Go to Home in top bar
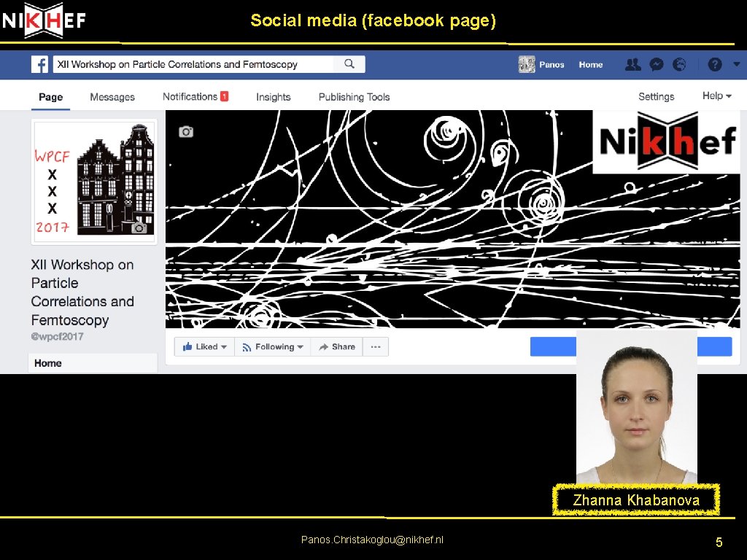747x560 pixels. coord(591,65)
